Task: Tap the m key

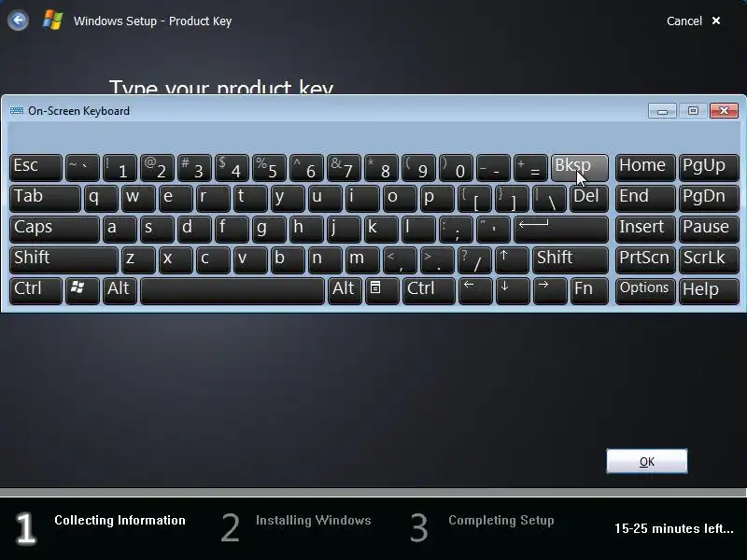Action: (363, 260)
